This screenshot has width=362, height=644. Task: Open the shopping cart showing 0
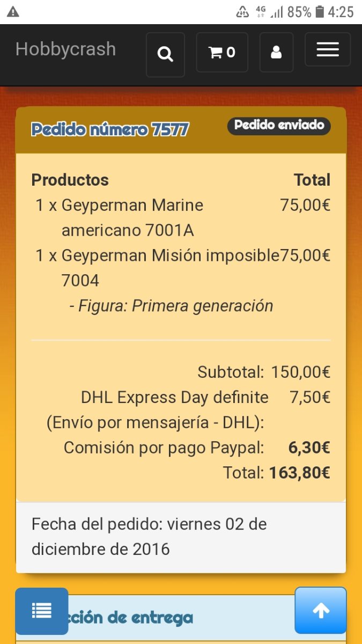pyautogui.click(x=221, y=52)
